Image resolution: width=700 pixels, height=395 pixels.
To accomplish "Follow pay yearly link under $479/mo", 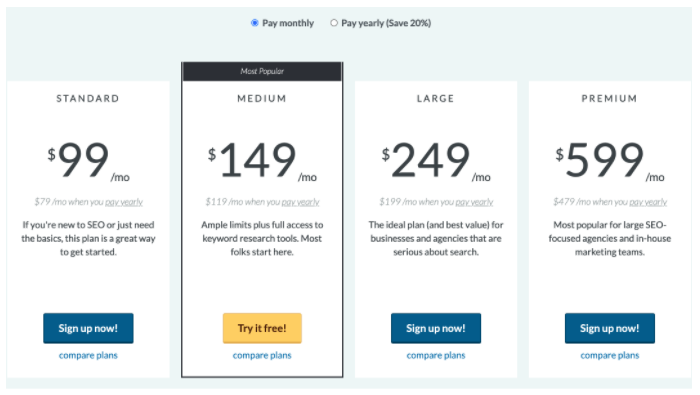I will click(648, 202).
